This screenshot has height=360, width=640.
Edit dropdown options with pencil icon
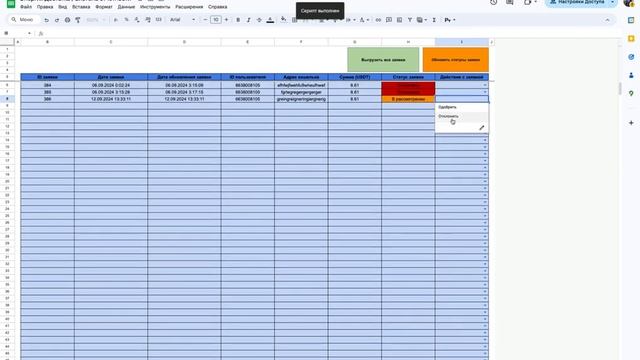point(482,128)
